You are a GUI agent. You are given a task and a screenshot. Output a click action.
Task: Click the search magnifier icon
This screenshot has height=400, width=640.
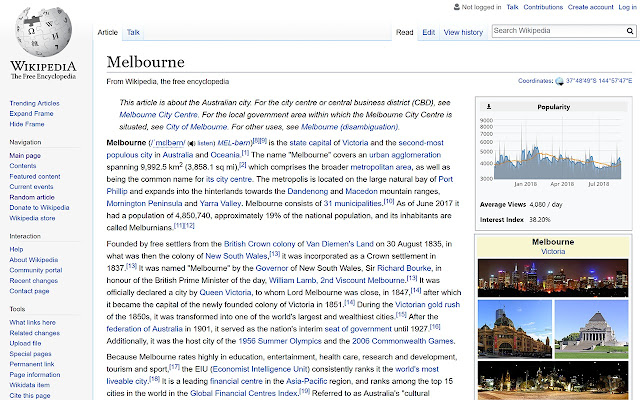pos(630,31)
